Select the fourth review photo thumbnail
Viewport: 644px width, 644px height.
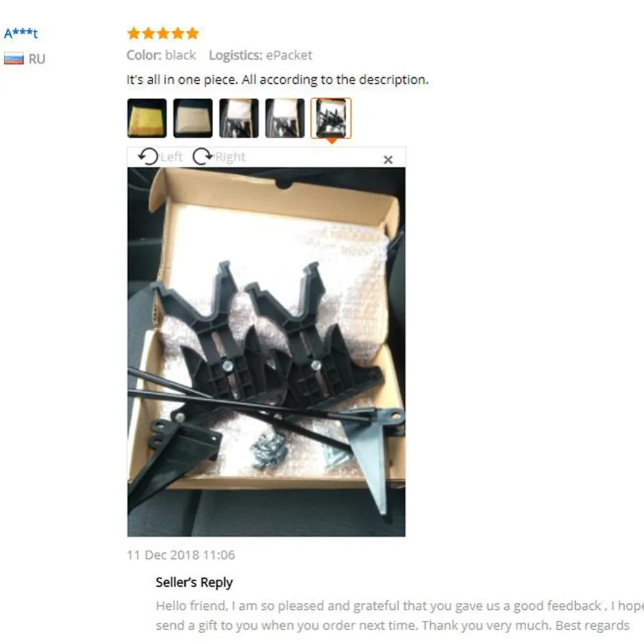pos(285,118)
